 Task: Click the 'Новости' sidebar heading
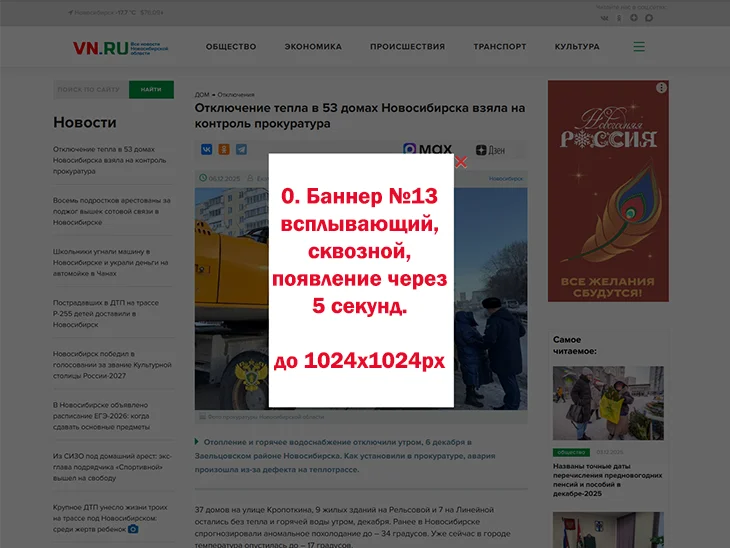pos(85,122)
